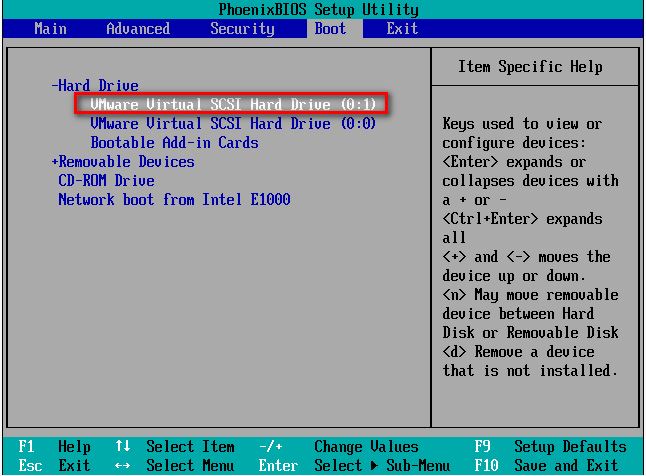
Task: Click Enter Select Sub-Menu hint
Action: click(x=354, y=465)
